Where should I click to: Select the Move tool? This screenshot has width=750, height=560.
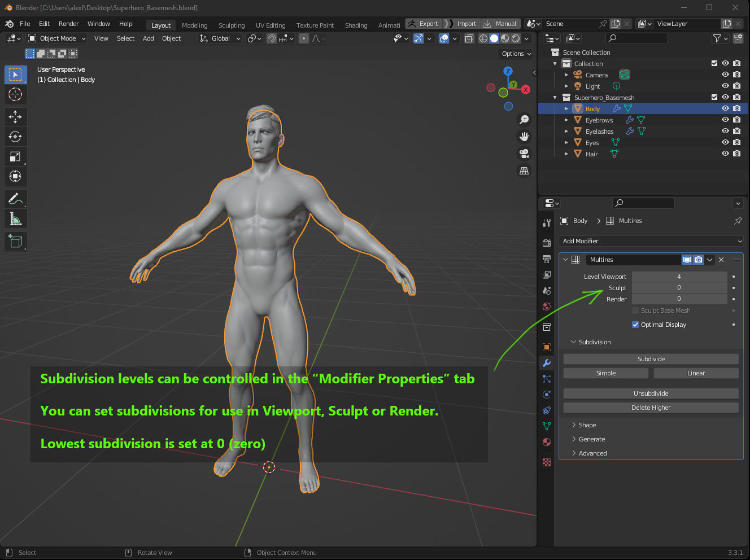click(15, 117)
